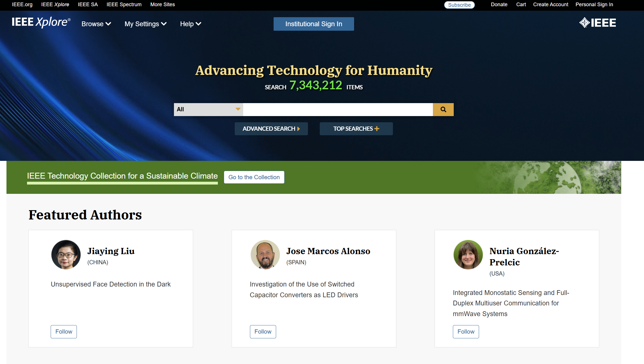Expand Top Searches with the plus icon
The image size is (644, 364).
356,129
